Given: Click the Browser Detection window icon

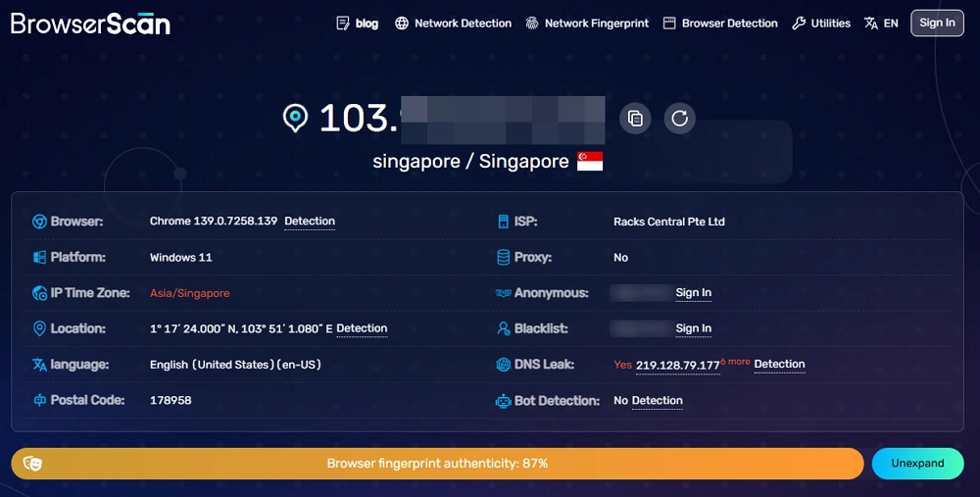Looking at the screenshot, I should (x=669, y=24).
